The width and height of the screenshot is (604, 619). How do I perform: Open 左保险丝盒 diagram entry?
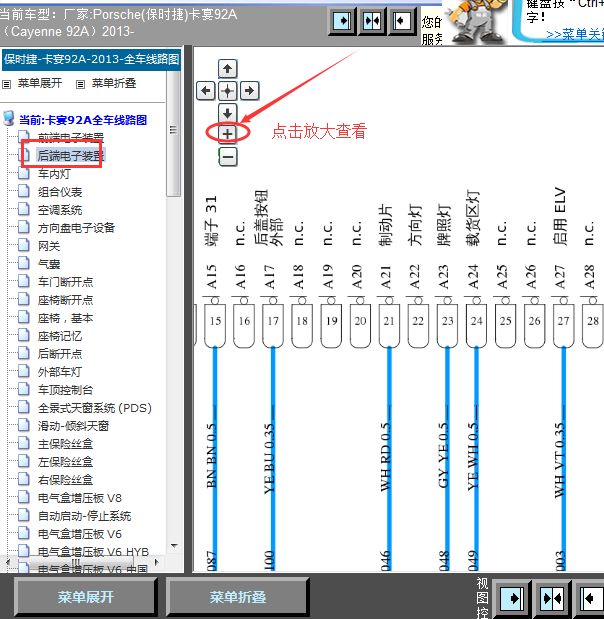66,462
